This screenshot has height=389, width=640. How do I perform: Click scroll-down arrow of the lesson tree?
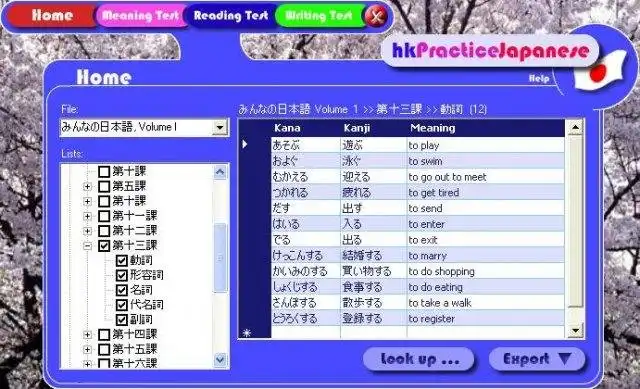click(x=220, y=360)
